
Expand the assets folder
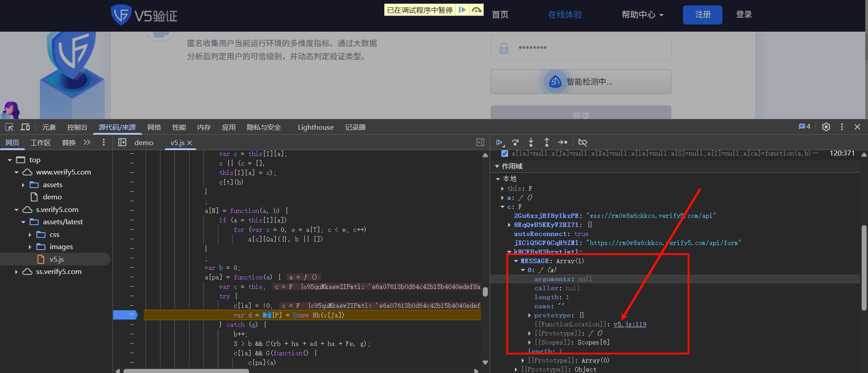[23, 185]
